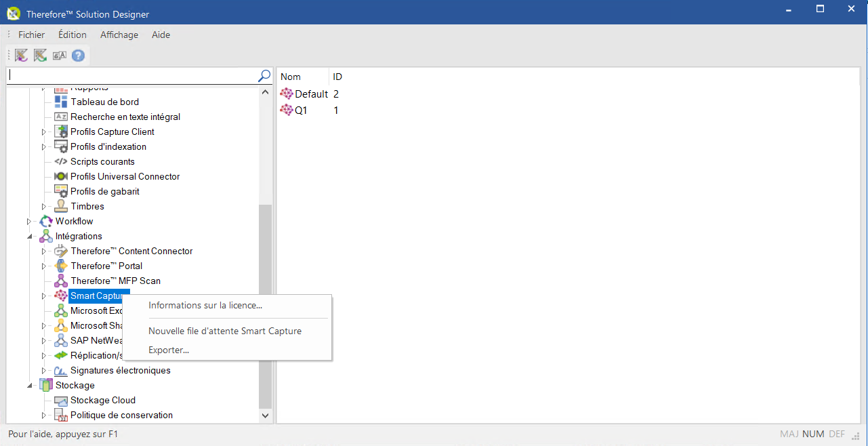Expand the Signatures électroniques node
Viewport: 868px width, 446px height.
(x=44, y=371)
